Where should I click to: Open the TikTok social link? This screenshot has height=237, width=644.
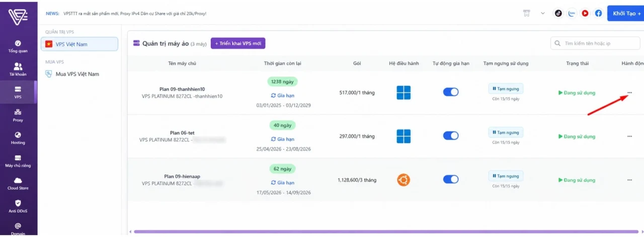tap(558, 14)
